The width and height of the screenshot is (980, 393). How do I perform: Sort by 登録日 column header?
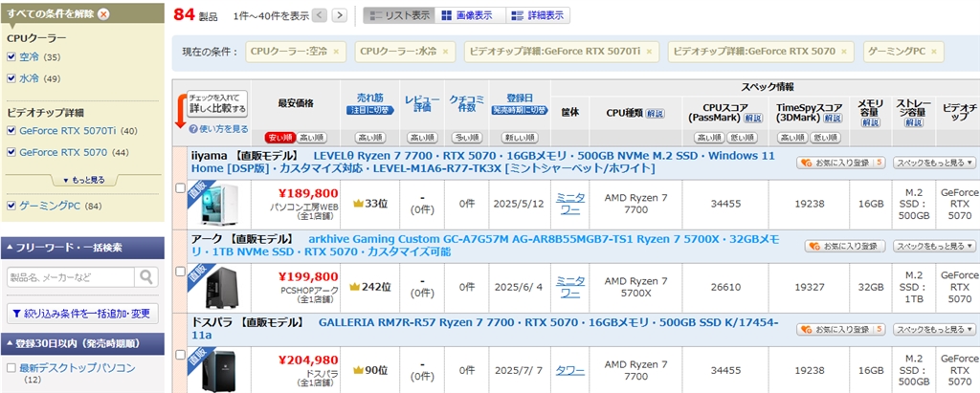pyautogui.click(x=520, y=98)
